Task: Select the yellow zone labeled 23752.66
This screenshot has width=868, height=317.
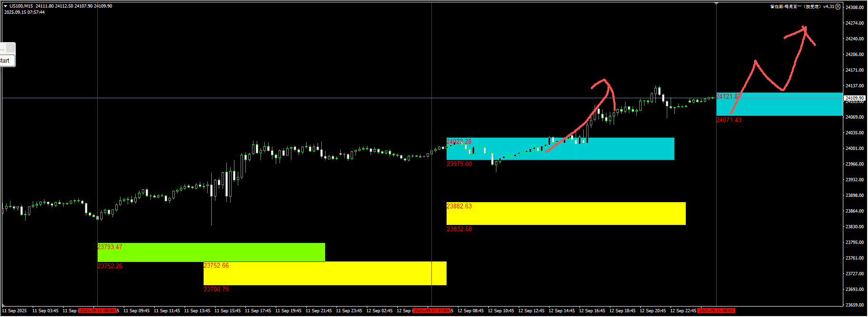Action: (x=325, y=273)
